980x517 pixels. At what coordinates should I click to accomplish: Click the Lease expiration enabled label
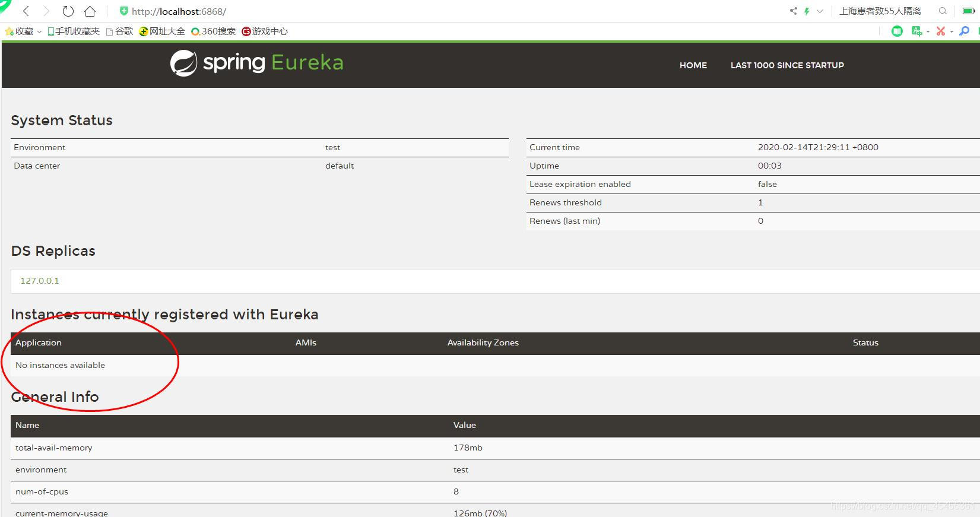pos(580,184)
